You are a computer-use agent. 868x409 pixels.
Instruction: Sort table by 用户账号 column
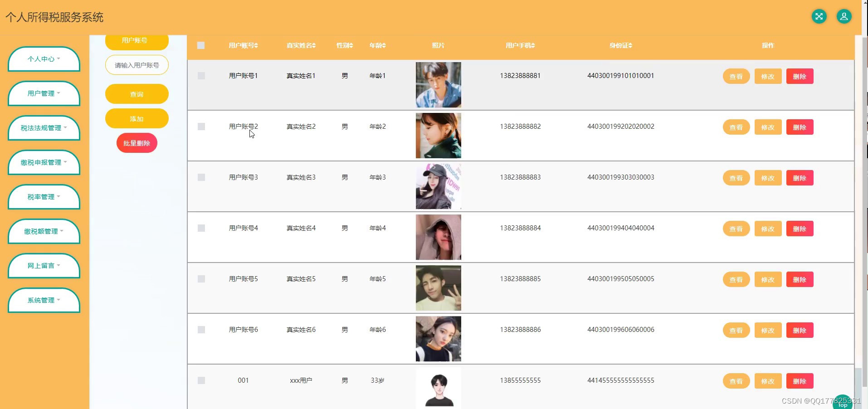coord(244,45)
